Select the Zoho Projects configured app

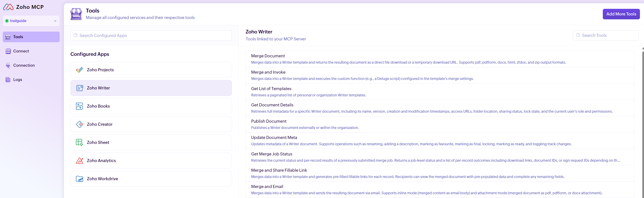(x=151, y=70)
